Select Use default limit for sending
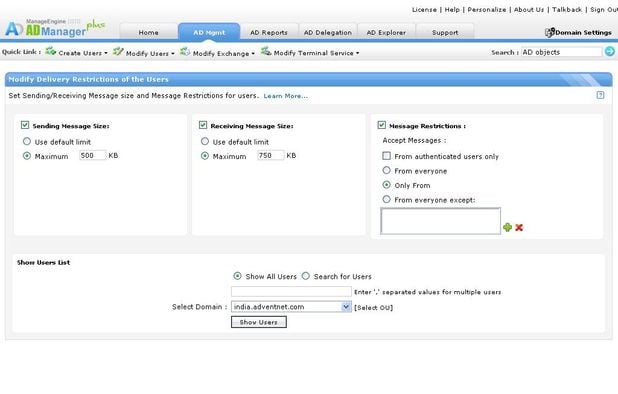Viewport: 618px width, 394px height. [26, 141]
